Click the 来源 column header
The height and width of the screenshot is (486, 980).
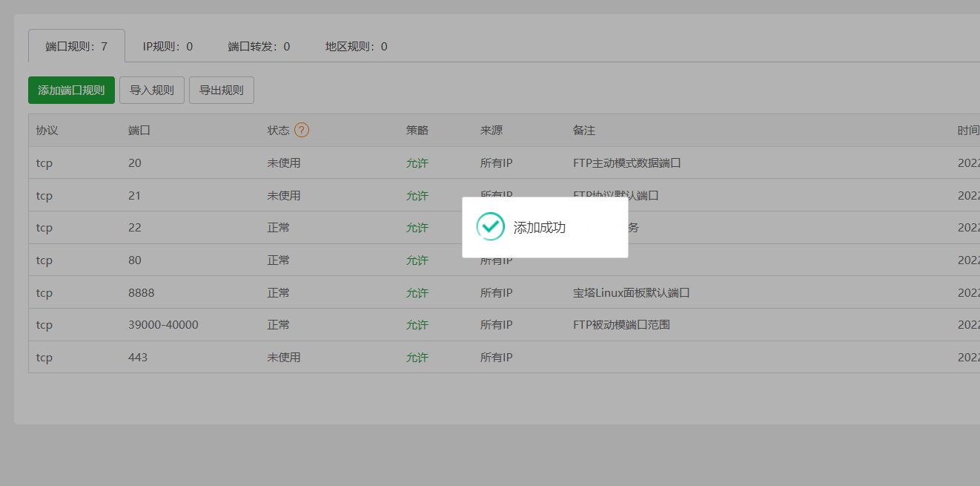coord(491,130)
